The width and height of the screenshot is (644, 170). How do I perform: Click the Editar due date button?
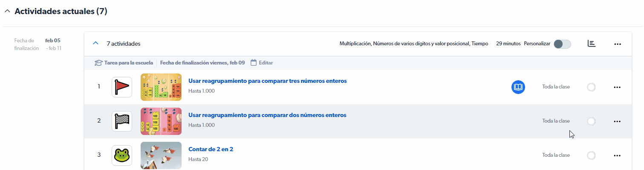point(266,63)
